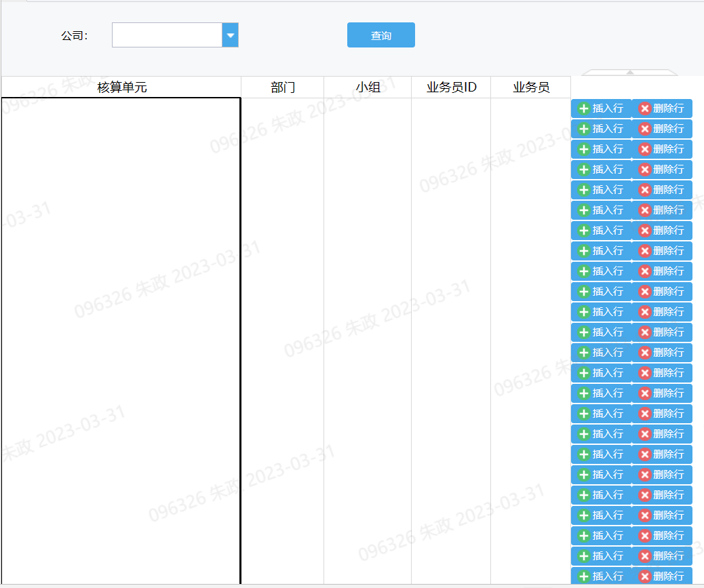704x588 pixels.
Task: Use 插入行 in the bottom-most visible row
Action: [x=601, y=576]
